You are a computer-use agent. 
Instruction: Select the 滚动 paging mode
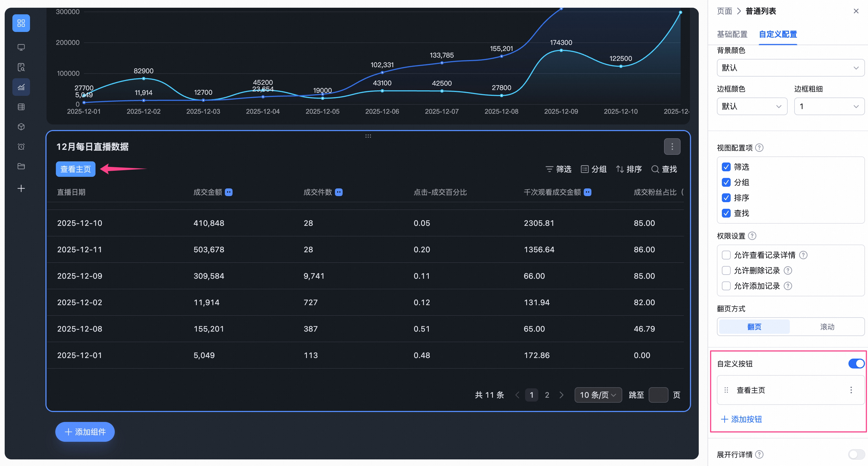tap(827, 327)
